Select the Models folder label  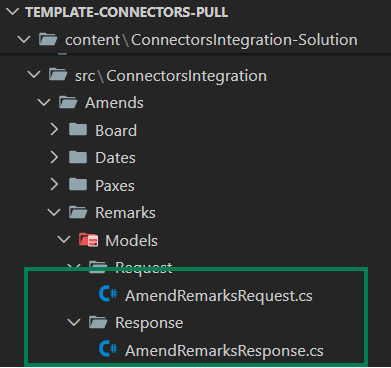[x=131, y=240]
